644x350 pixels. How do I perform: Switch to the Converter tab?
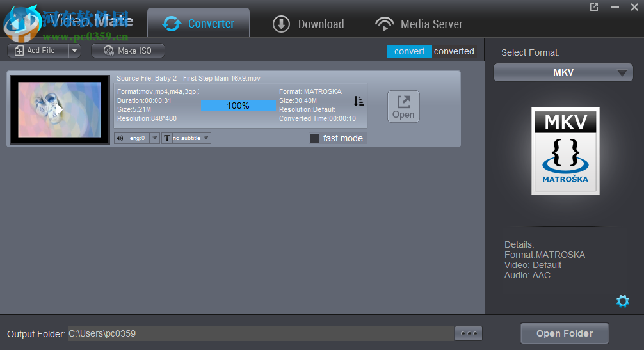tap(198, 24)
